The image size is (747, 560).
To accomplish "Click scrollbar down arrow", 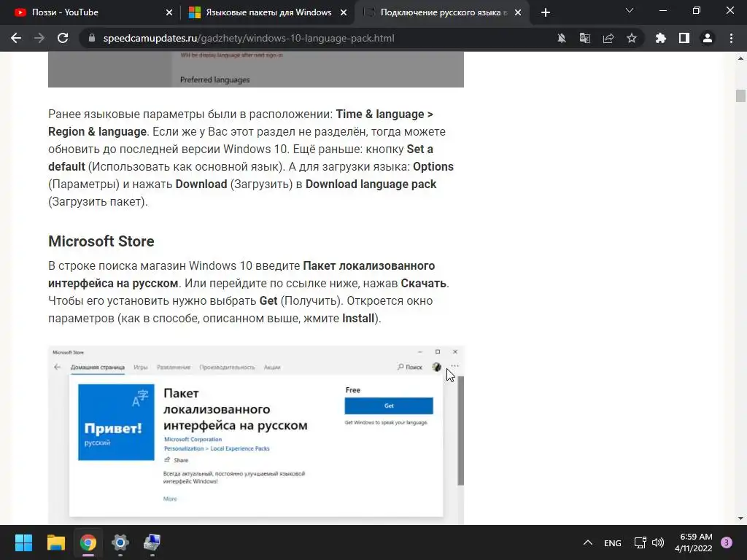I will (x=740, y=518).
